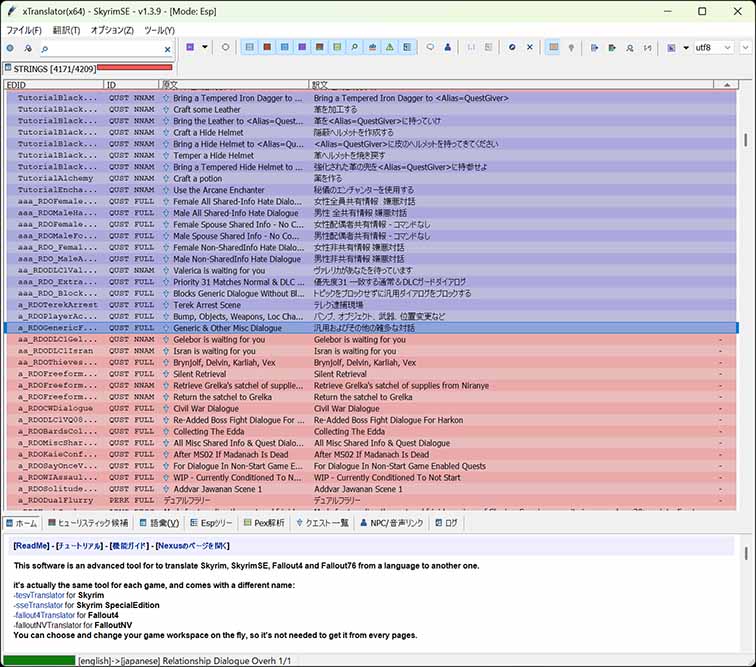Switch to the Espツリー tab
This screenshot has height=667, width=756.
coord(212,522)
